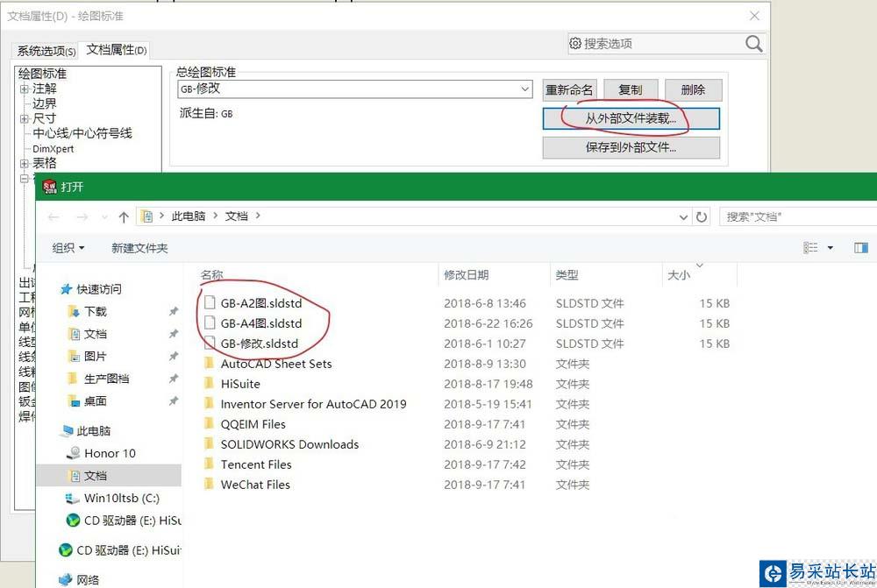Select the WeChat Files folder
This screenshot has height=588, width=877.
pyautogui.click(x=255, y=484)
